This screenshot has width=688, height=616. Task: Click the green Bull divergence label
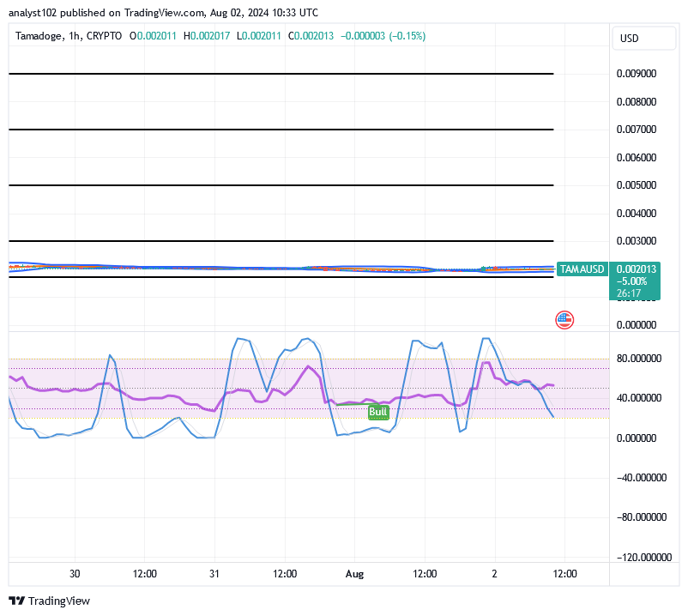[x=377, y=413]
